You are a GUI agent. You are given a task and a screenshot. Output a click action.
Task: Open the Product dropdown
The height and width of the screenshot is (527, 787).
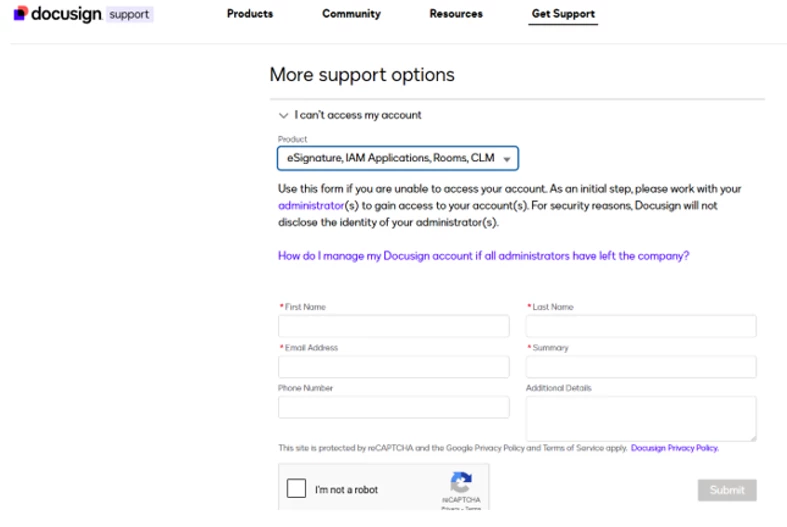pyautogui.click(x=398, y=158)
